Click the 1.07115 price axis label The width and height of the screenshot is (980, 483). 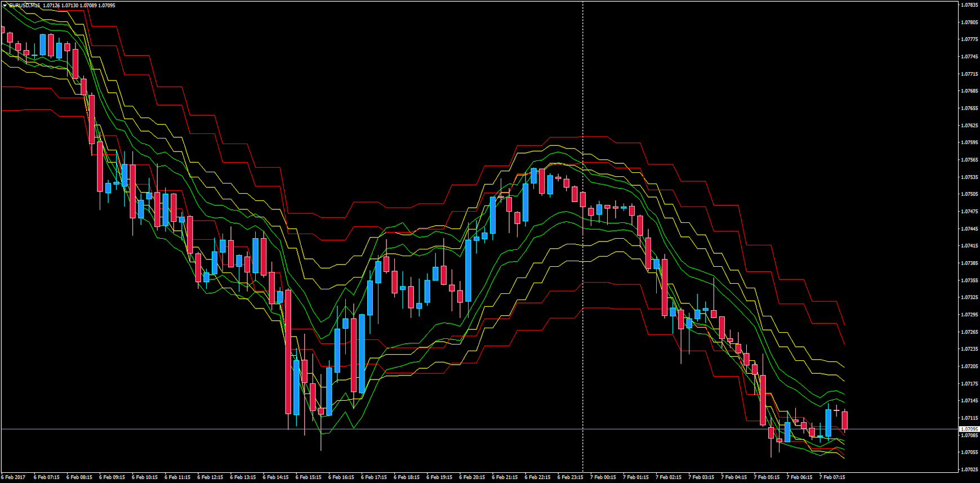pyautogui.click(x=969, y=418)
